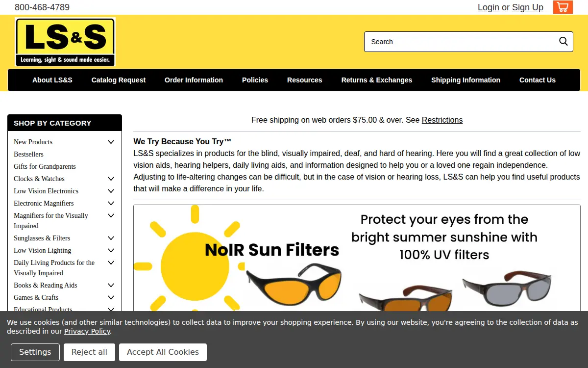
Task: Open the Login link
Action: [489, 7]
